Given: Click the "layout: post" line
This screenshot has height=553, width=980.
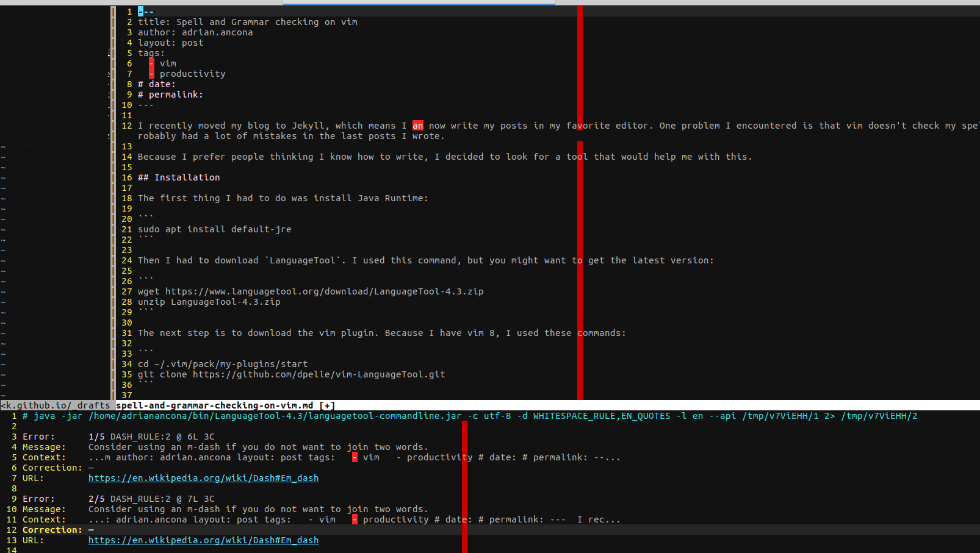Looking at the screenshot, I should [x=171, y=43].
